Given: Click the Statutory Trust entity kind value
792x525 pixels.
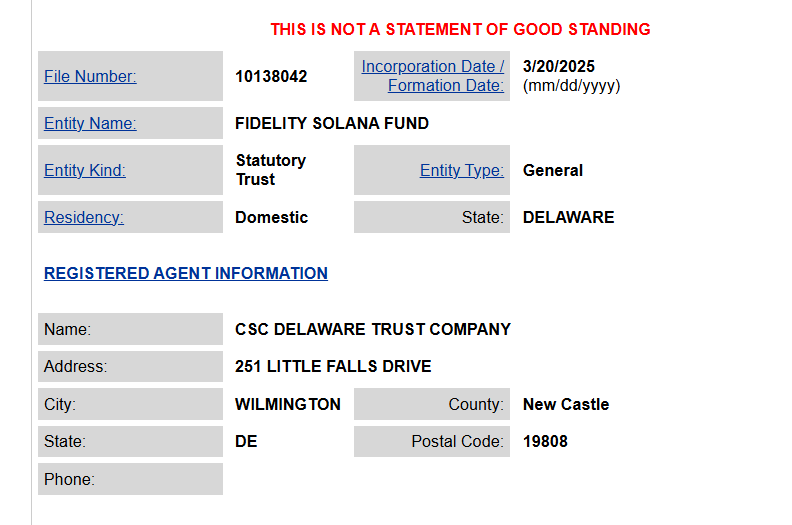Looking at the screenshot, I should click(x=270, y=170).
